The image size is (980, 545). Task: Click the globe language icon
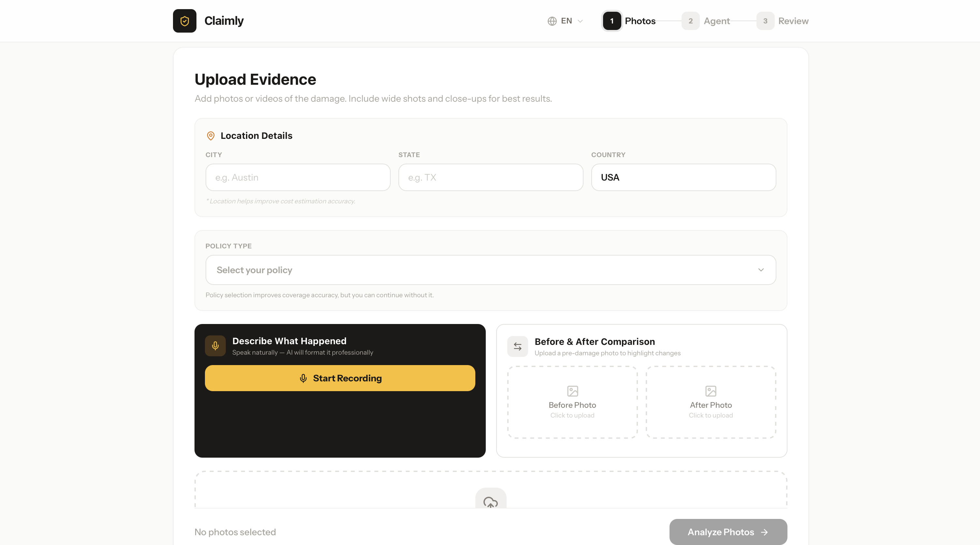(x=552, y=21)
